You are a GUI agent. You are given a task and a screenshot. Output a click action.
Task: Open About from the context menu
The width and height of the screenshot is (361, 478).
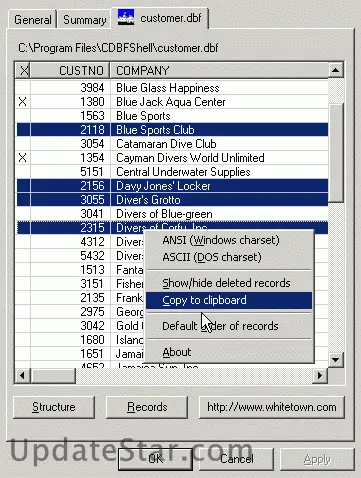tap(229, 352)
